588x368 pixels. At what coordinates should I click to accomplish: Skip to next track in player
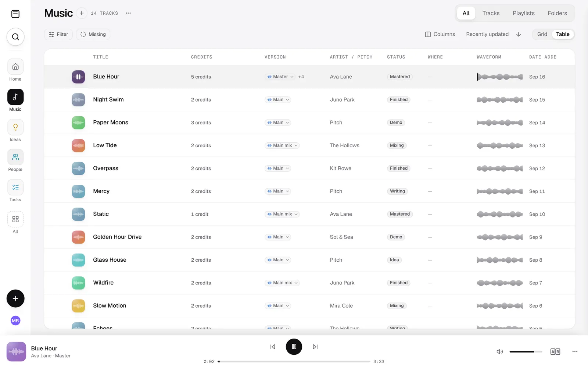coord(315,347)
